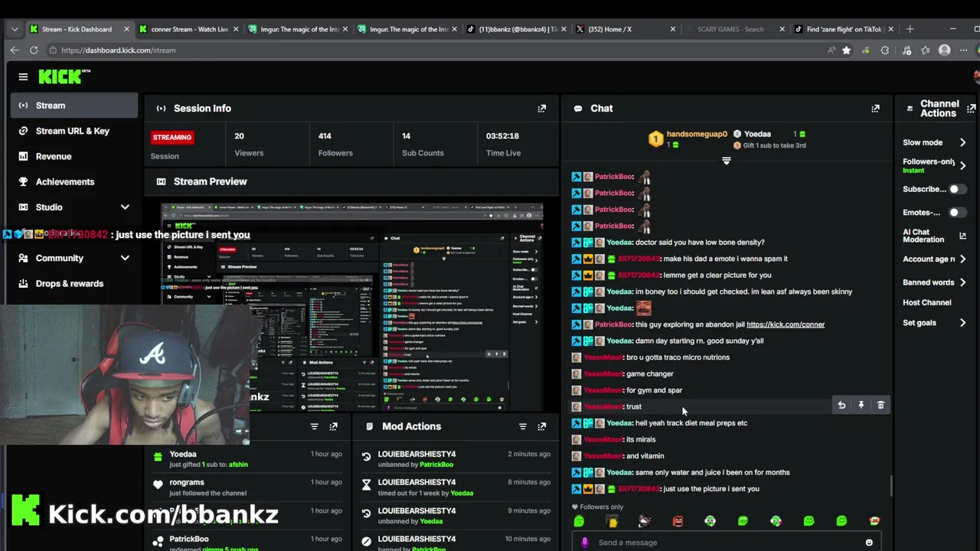The width and height of the screenshot is (980, 551).
Task: Click the STREAMING status badge
Action: tap(171, 138)
